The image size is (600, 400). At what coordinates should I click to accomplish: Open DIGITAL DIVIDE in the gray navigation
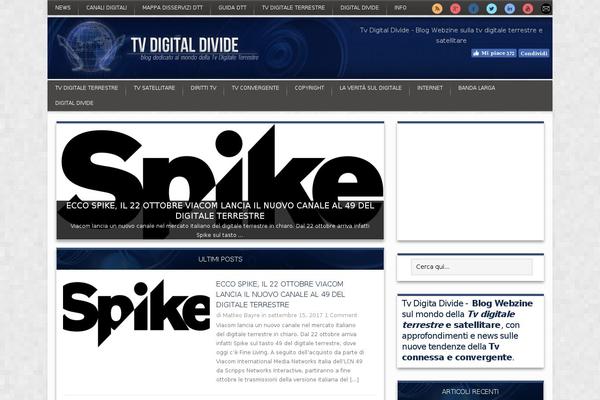[x=74, y=103]
